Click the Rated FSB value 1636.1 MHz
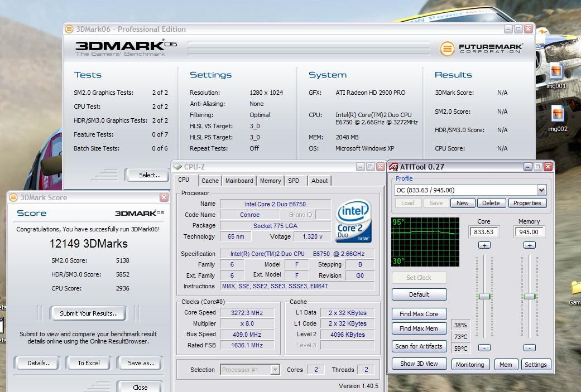This screenshot has width=581, height=392. [247, 345]
